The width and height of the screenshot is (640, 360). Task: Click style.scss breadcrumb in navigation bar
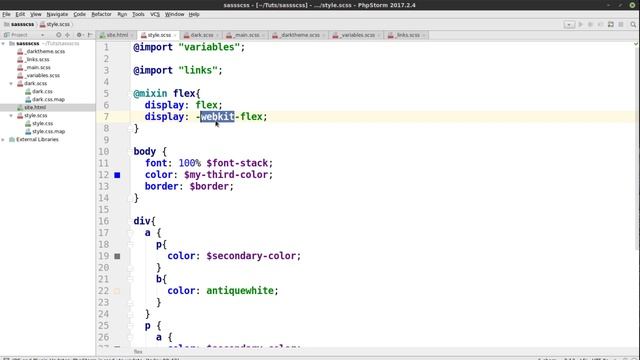coord(55,24)
